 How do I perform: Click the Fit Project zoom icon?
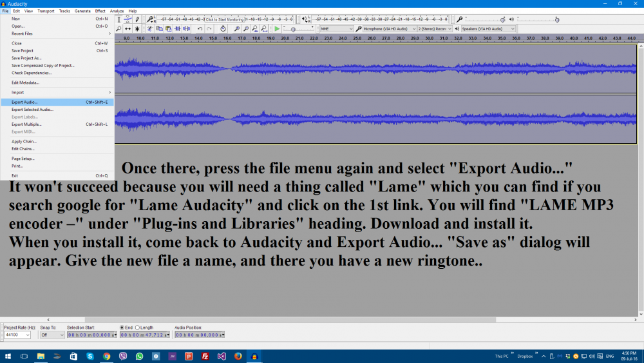pos(264,29)
